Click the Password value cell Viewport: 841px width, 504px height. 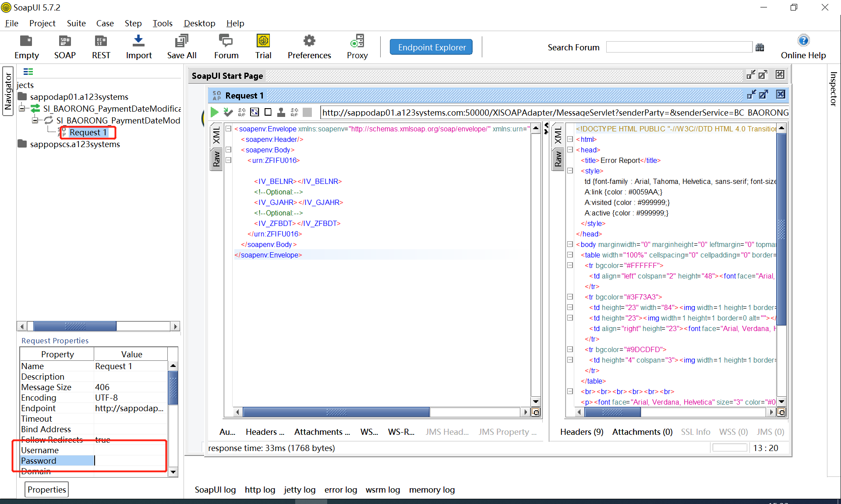click(x=131, y=461)
